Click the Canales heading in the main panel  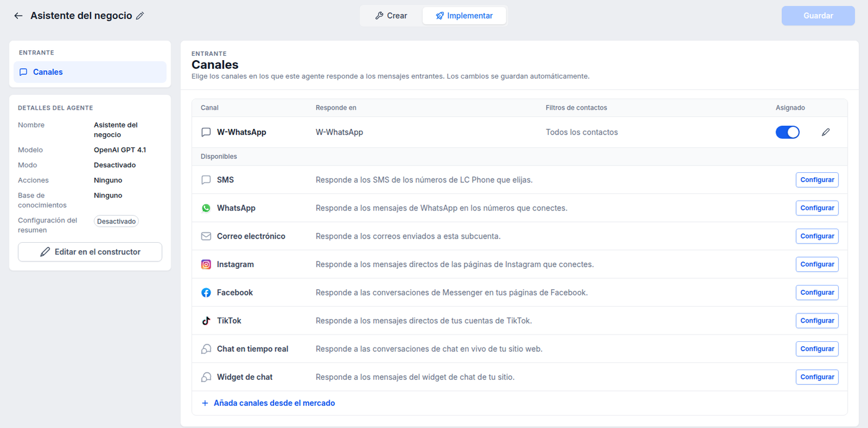point(215,64)
